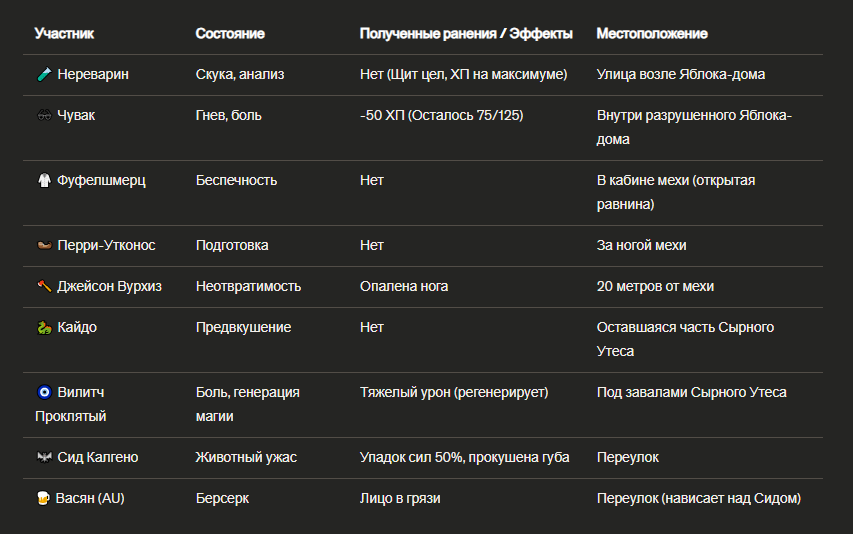Click the Под завалами Сырного Утеса cell

click(x=691, y=392)
